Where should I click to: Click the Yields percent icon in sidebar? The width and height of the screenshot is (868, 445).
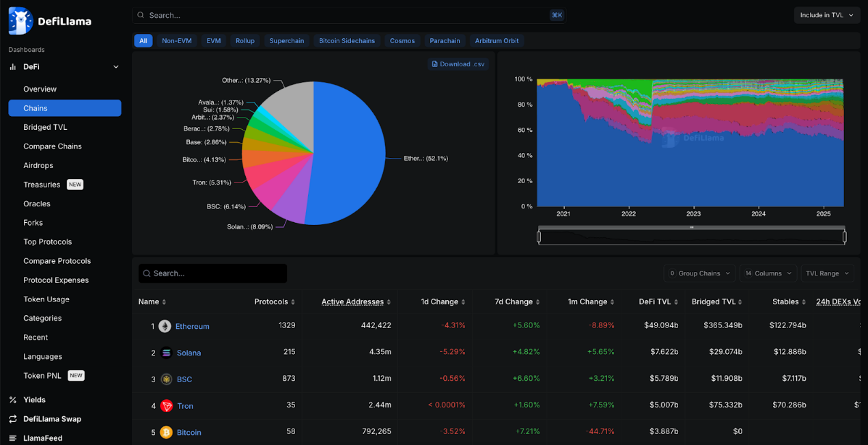pos(13,400)
